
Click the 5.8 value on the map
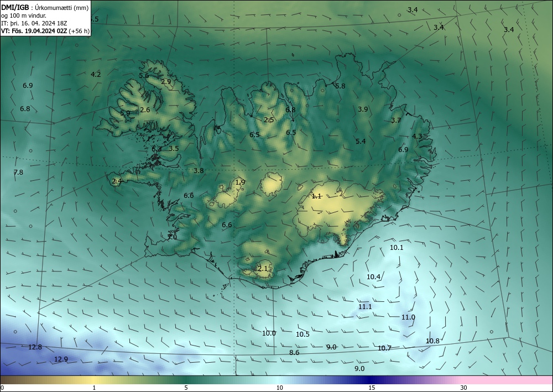(x=340, y=86)
